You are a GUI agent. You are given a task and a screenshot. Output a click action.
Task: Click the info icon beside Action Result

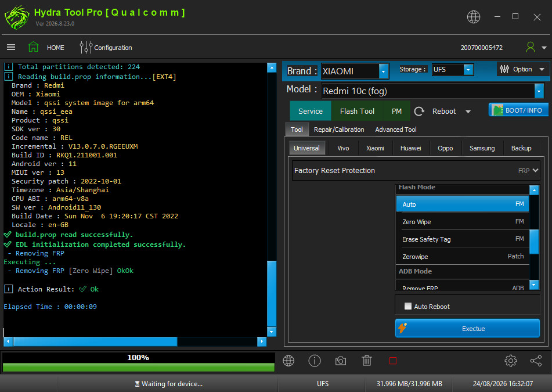click(9, 289)
